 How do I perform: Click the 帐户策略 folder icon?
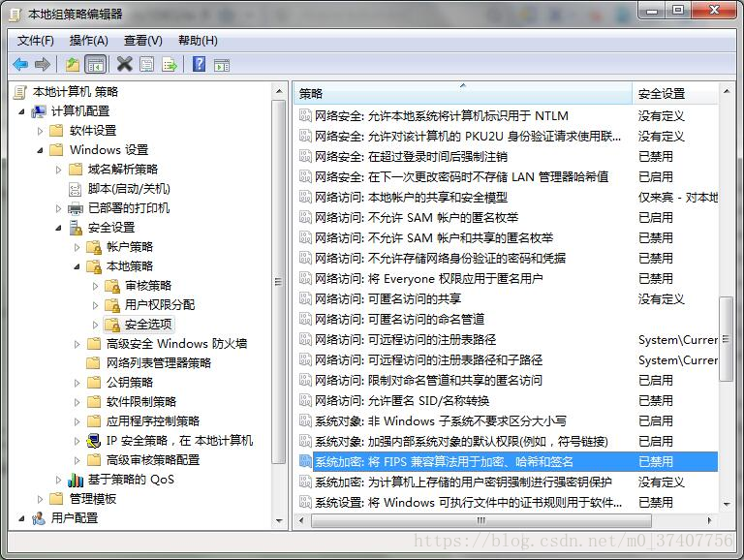click(x=94, y=247)
